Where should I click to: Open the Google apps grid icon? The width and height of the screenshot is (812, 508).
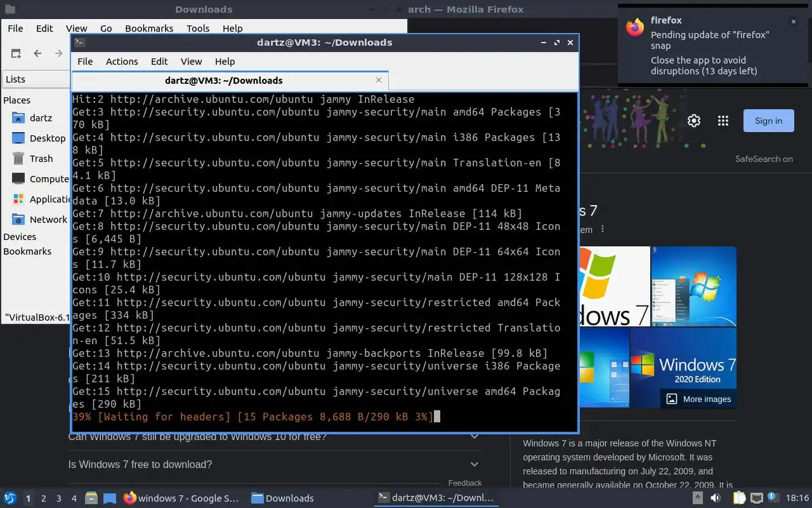tap(723, 121)
